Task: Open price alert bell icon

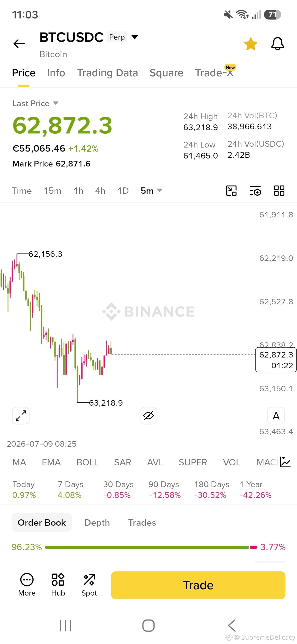Action: pyautogui.click(x=277, y=44)
